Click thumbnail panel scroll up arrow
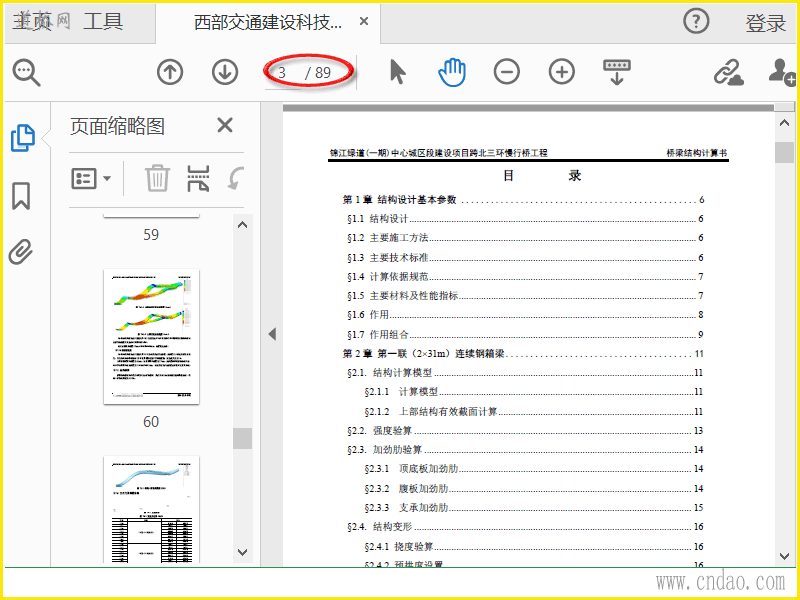 coord(243,224)
